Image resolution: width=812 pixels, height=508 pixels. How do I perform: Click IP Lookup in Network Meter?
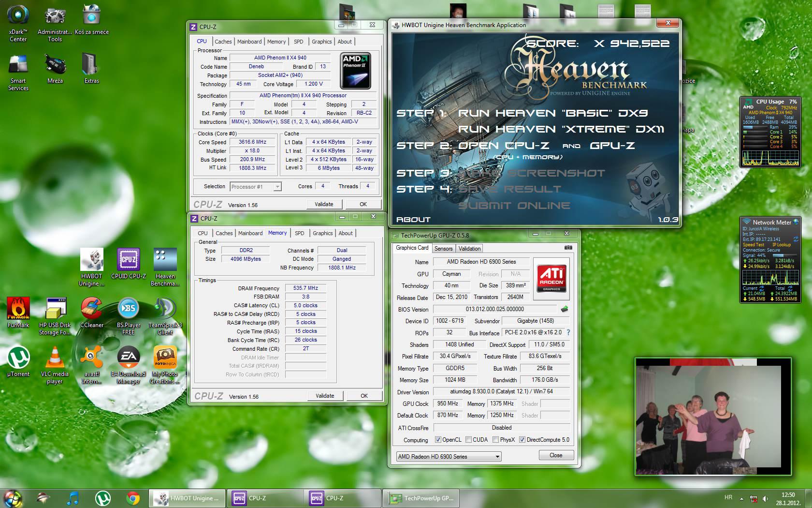click(x=782, y=245)
